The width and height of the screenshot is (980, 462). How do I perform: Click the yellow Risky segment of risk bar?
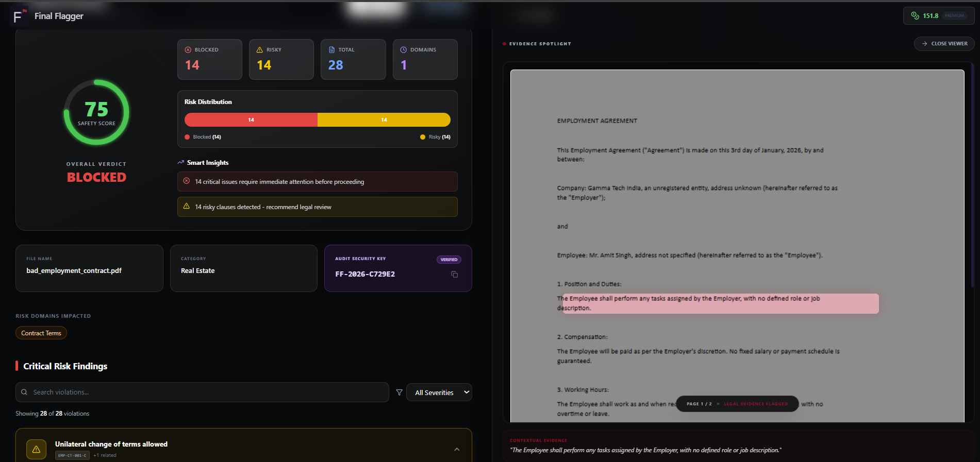coord(384,119)
